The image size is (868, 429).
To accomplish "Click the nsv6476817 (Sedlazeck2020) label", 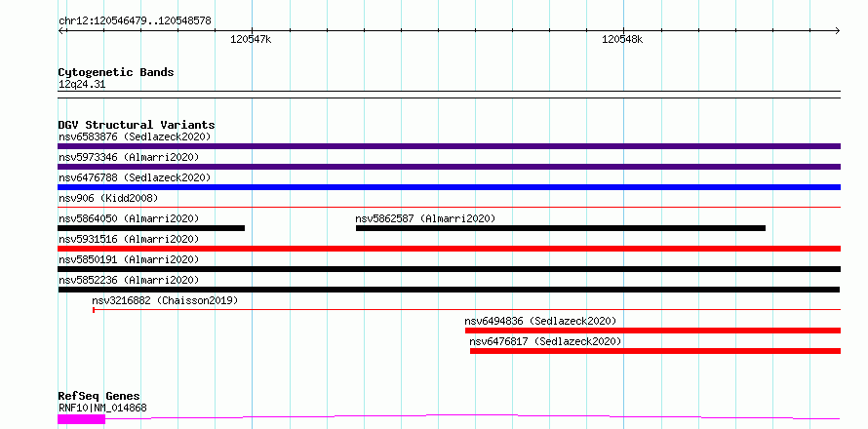I will click(545, 341).
